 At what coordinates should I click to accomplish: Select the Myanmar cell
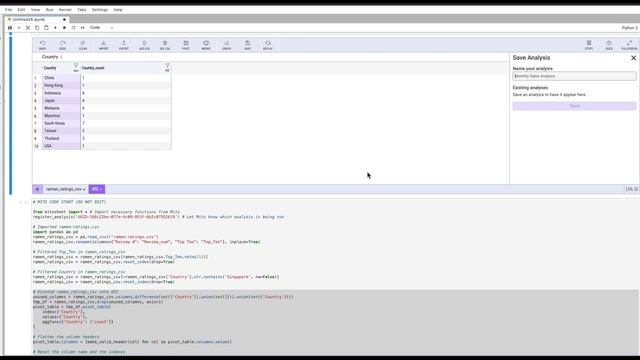pos(61,116)
